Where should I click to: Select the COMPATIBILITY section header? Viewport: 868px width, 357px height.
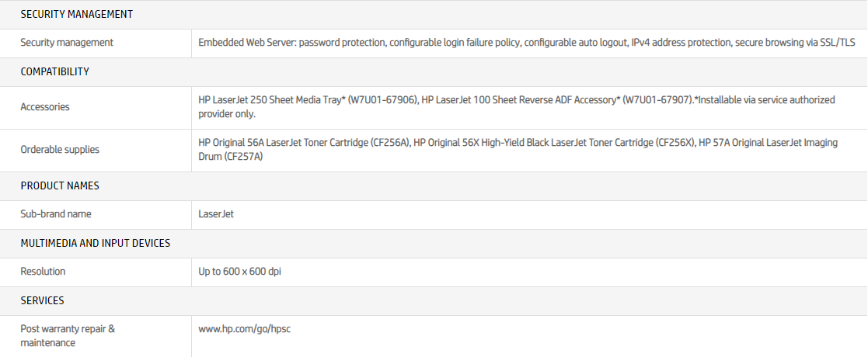(x=54, y=71)
